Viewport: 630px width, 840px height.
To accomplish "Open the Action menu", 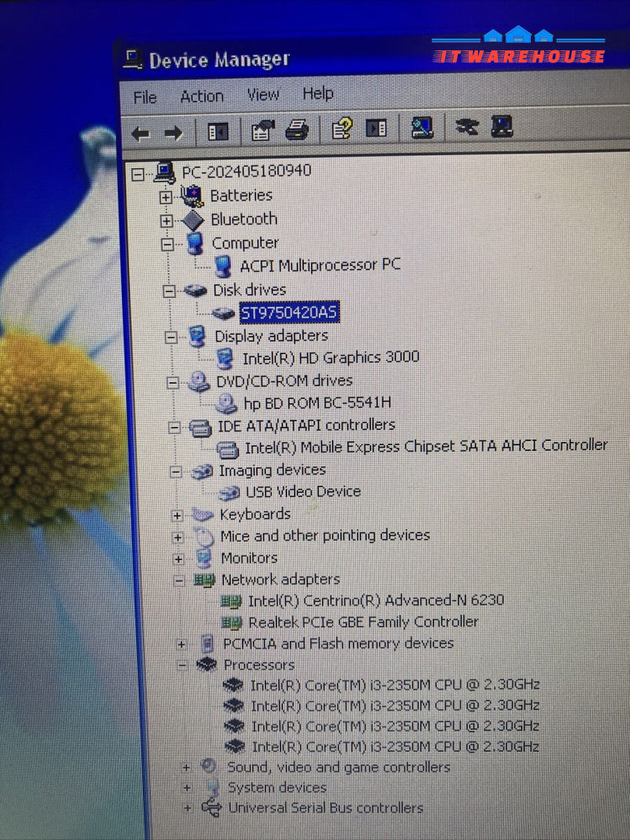I will tap(202, 97).
